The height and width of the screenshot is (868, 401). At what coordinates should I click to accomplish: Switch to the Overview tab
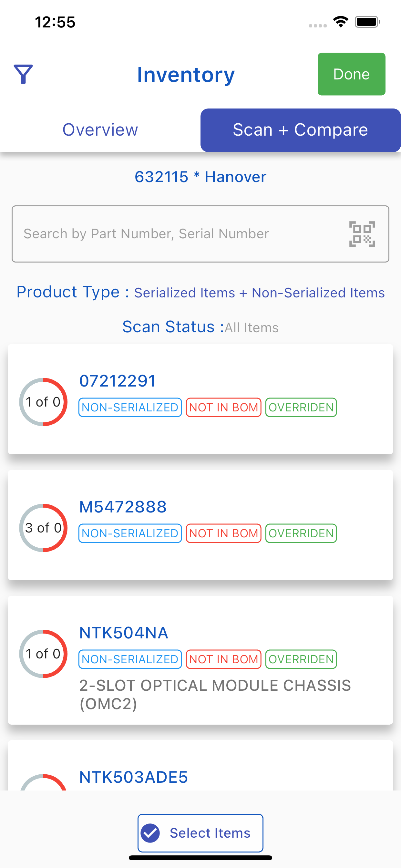point(100,130)
